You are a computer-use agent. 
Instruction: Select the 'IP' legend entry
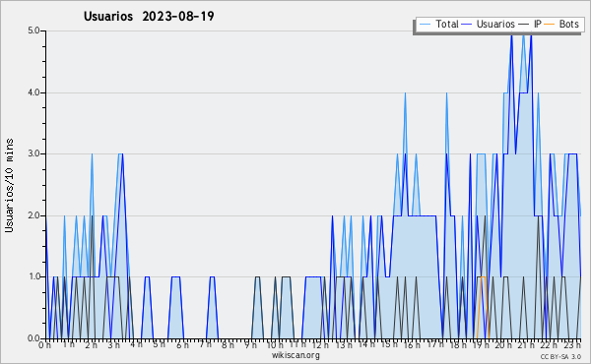tap(538, 24)
